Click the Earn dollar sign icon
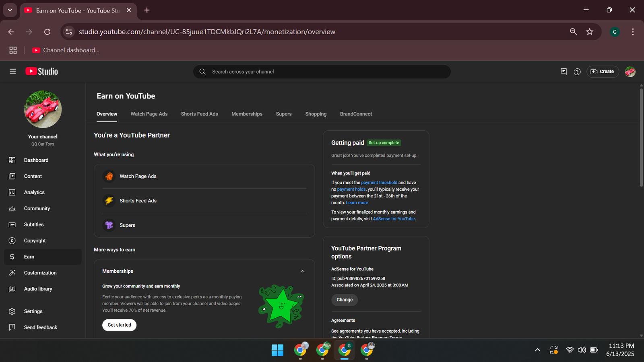Screen dimensions: 644x362 12,257
